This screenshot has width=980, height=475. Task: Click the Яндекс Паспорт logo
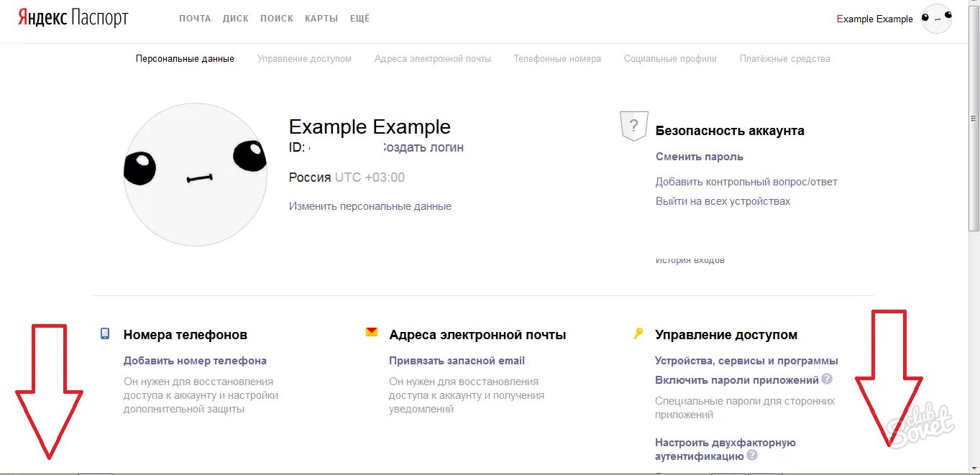click(73, 18)
